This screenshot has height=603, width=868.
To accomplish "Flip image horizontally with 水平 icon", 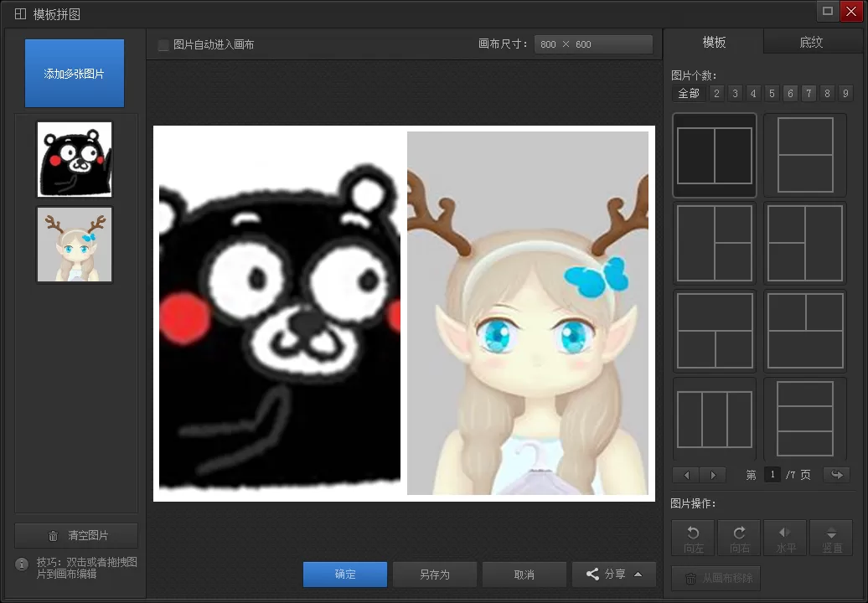I will [785, 539].
